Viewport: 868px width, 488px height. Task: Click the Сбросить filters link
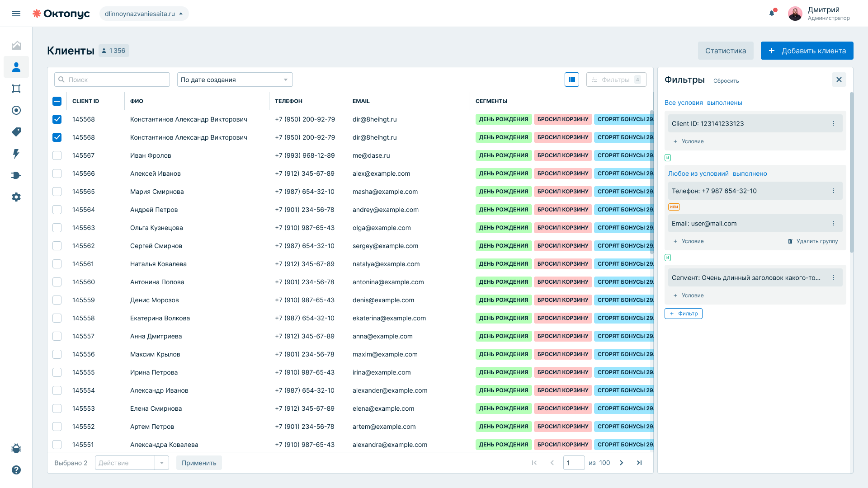tap(726, 81)
